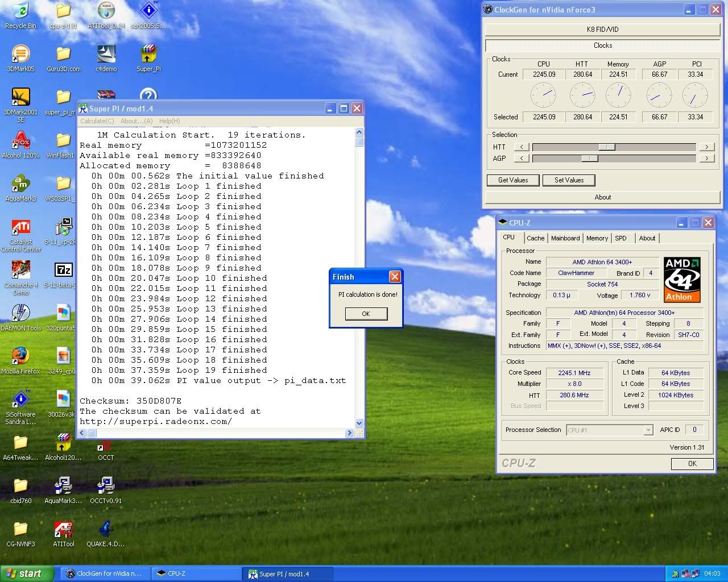
Task: Open the A64Tweak folder
Action: [x=20, y=447]
